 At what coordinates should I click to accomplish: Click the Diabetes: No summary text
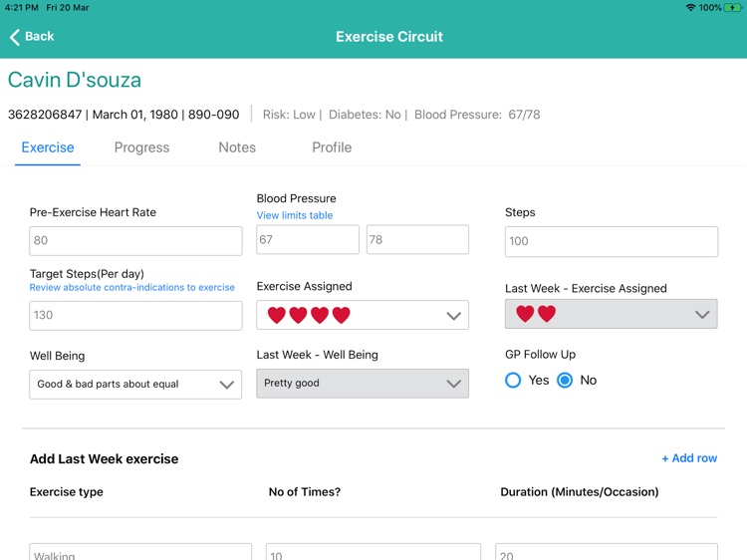(365, 115)
